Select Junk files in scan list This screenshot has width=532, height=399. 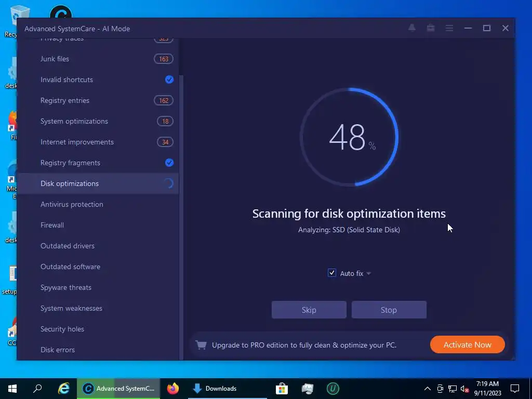pyautogui.click(x=98, y=59)
